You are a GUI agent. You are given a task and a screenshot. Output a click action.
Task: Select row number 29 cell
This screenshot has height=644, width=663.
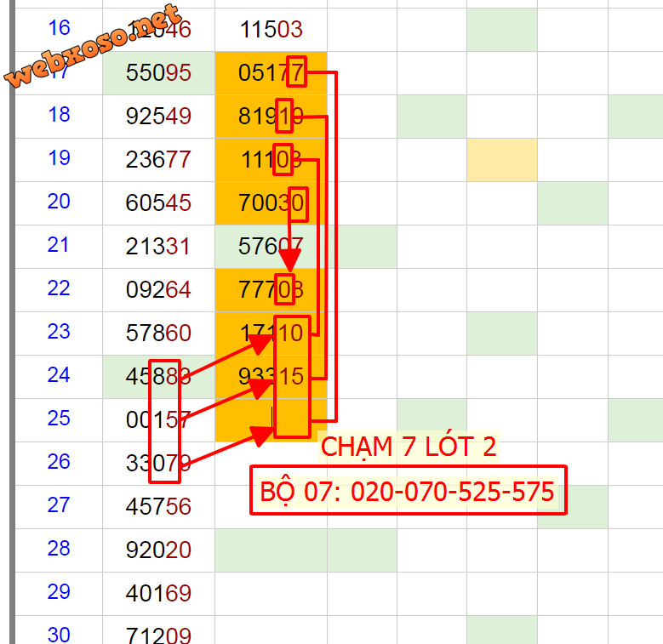pyautogui.click(x=59, y=594)
